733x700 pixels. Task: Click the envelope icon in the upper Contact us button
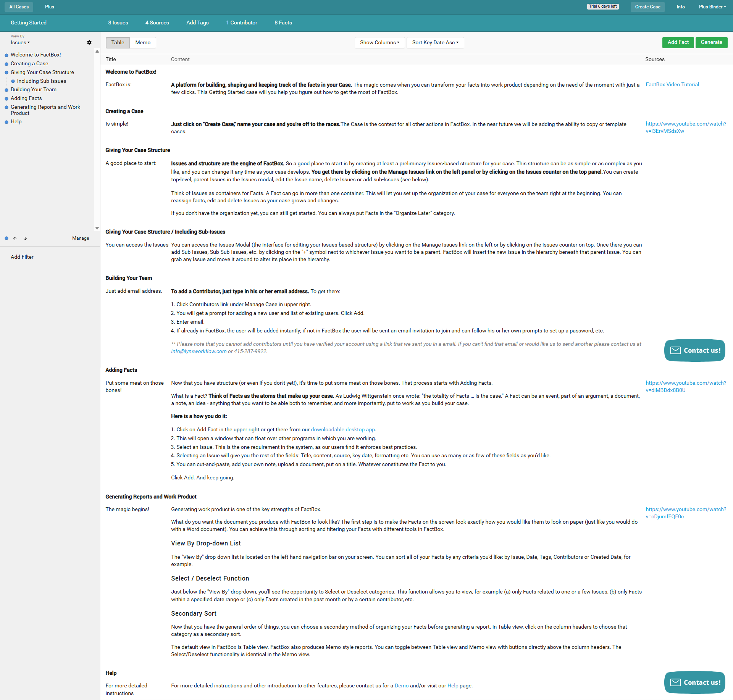pyautogui.click(x=675, y=350)
